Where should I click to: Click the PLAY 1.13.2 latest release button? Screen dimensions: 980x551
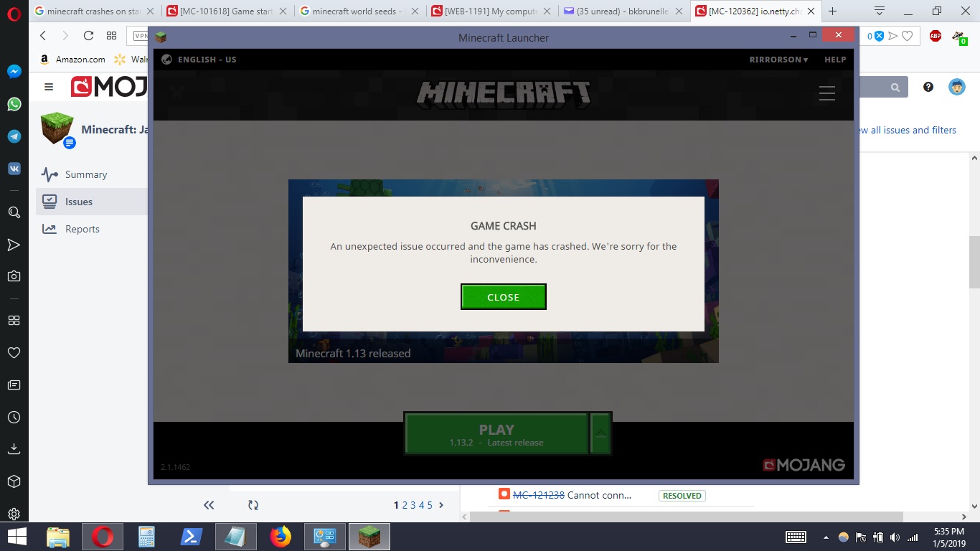tap(496, 433)
